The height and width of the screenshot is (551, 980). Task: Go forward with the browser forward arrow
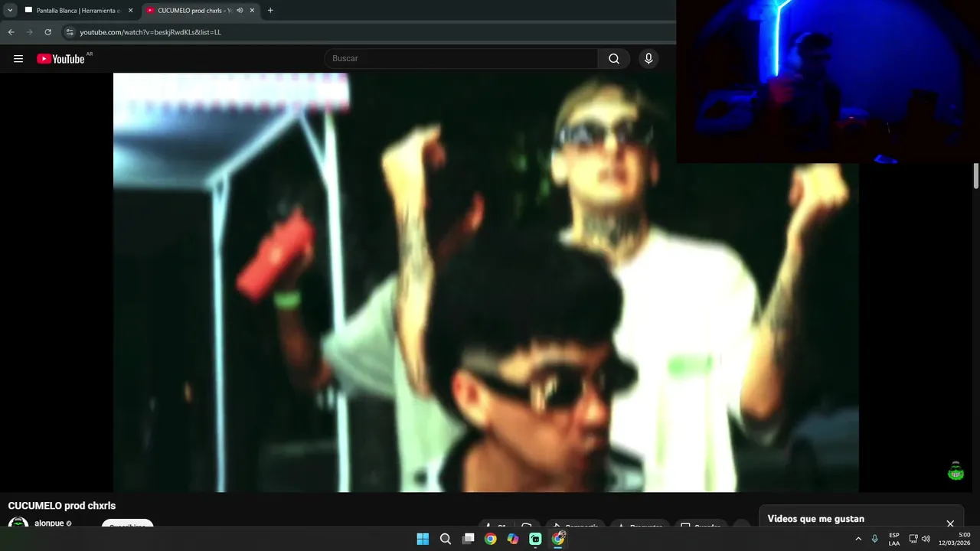29,32
